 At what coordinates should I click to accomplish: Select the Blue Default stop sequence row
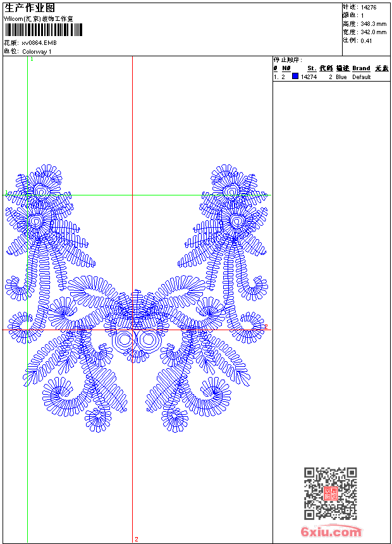point(330,77)
